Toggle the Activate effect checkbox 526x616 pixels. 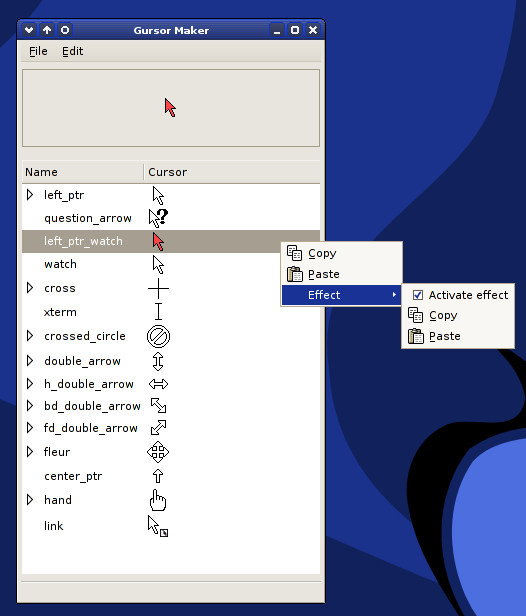(418, 295)
